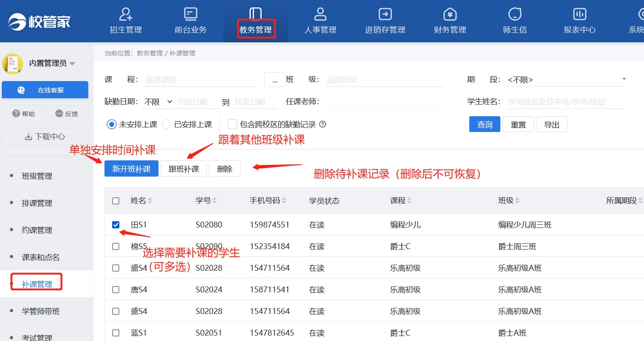644x341 pixels.
Task: Sort by 学号 column arrows
Action: coord(215,200)
